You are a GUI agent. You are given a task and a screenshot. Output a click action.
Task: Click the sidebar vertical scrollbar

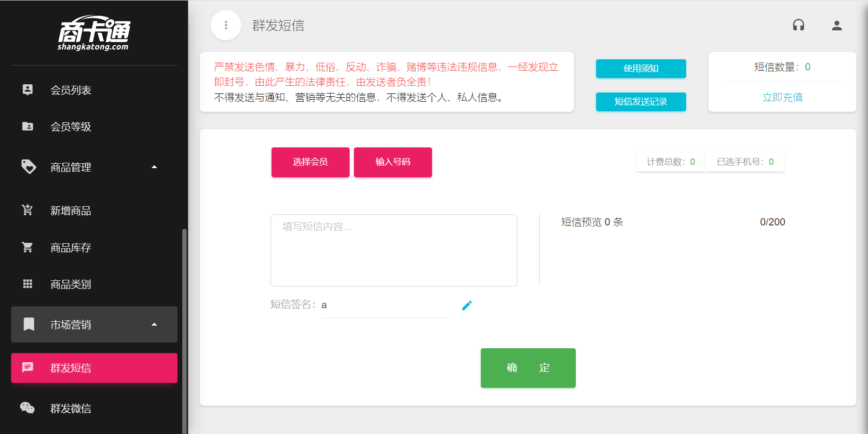click(x=184, y=331)
